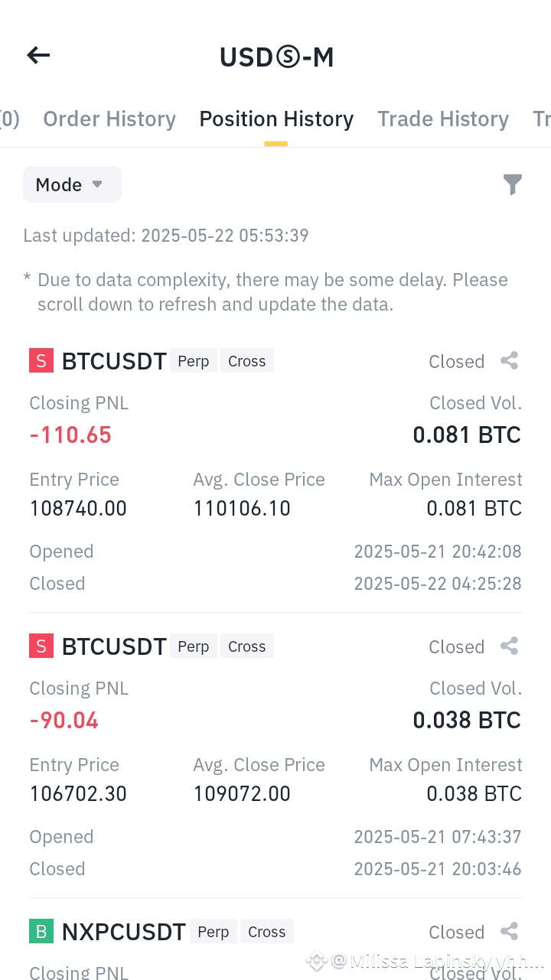Tap the red S badge on second BTCUSDT
551x980 pixels.
[x=41, y=646]
